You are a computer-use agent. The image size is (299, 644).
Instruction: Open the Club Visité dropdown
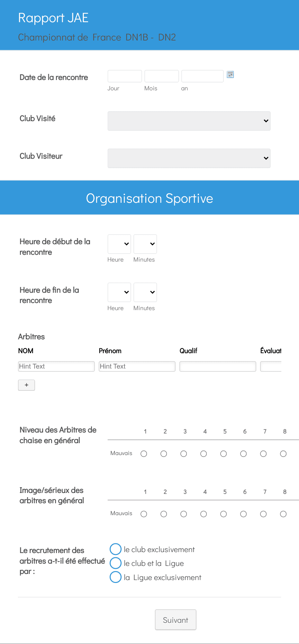click(189, 121)
